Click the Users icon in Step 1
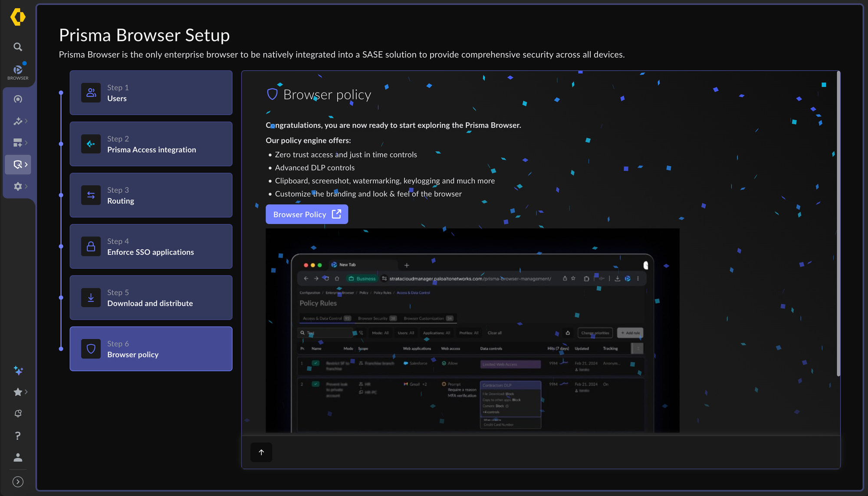Screen dimensions: 868x496 (x=91, y=93)
